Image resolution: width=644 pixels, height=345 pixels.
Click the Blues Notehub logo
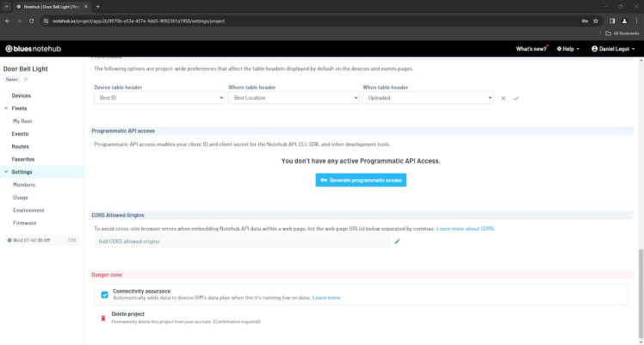33,49
